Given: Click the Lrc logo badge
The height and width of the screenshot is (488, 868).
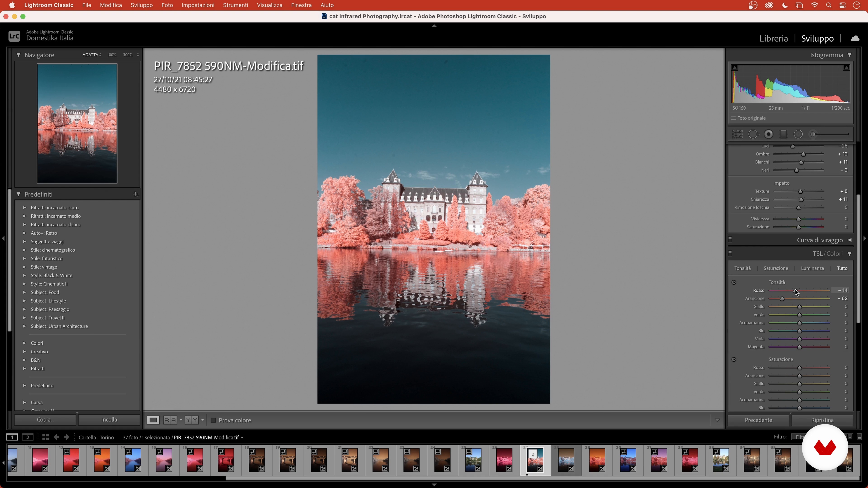Looking at the screenshot, I should 14,36.
